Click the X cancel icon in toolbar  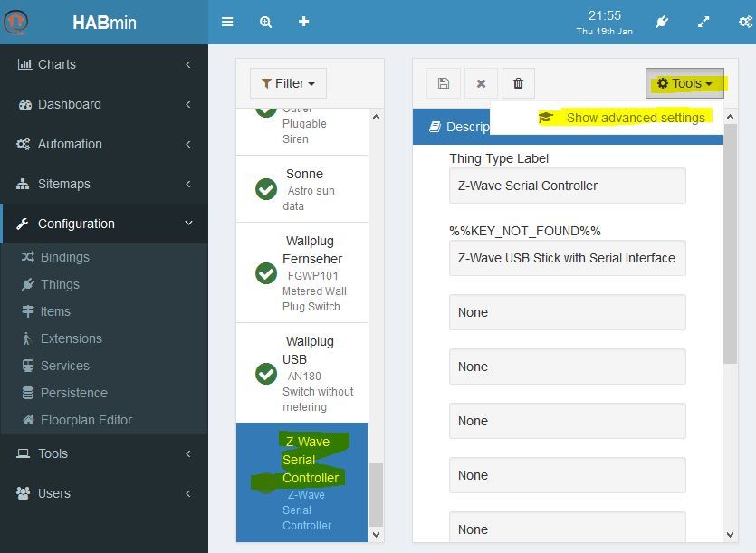(x=481, y=83)
